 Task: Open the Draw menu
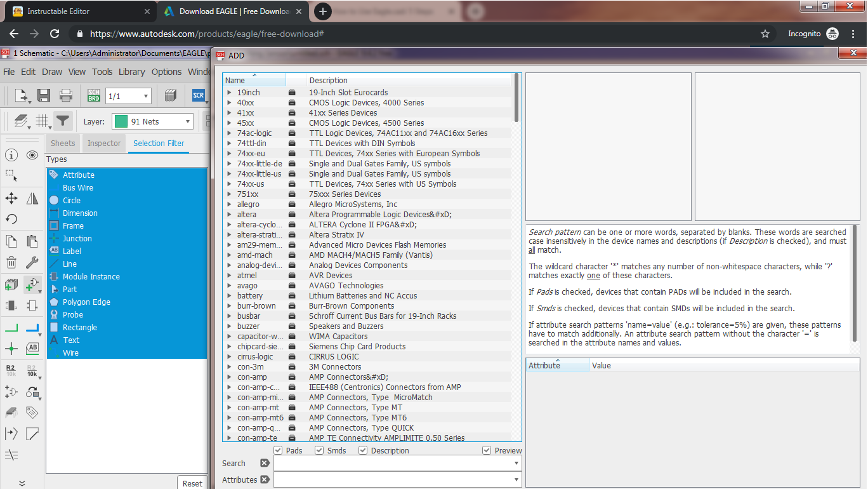(x=52, y=72)
